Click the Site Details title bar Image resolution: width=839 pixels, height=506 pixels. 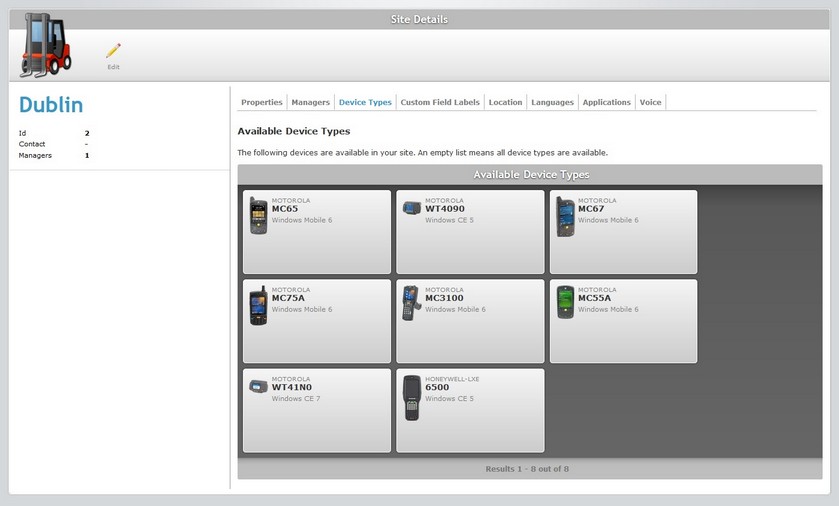point(419,19)
